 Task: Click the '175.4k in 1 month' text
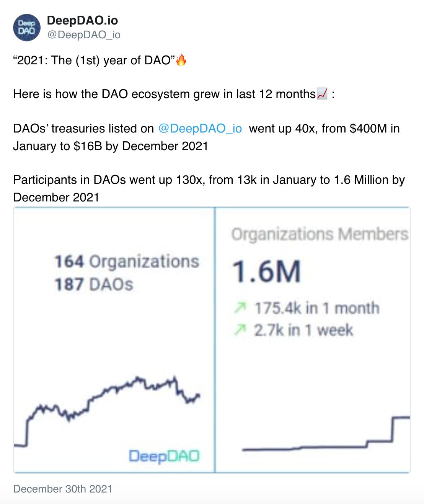click(x=317, y=308)
